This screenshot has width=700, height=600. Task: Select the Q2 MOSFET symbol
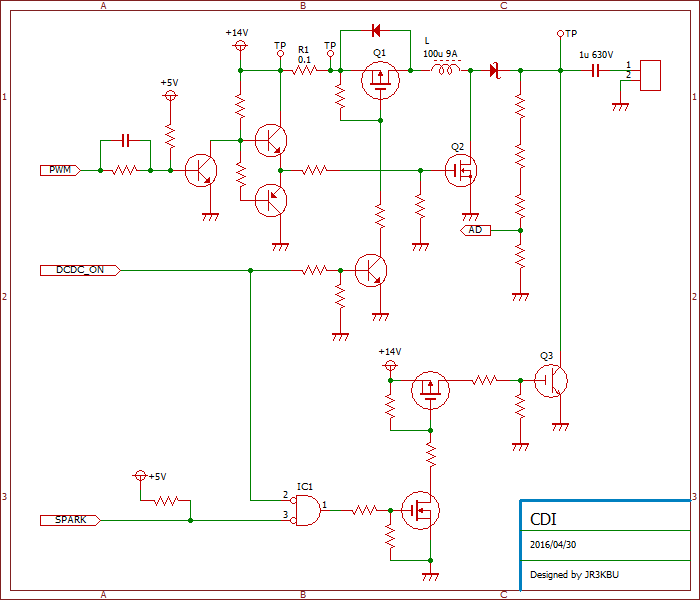(x=460, y=171)
